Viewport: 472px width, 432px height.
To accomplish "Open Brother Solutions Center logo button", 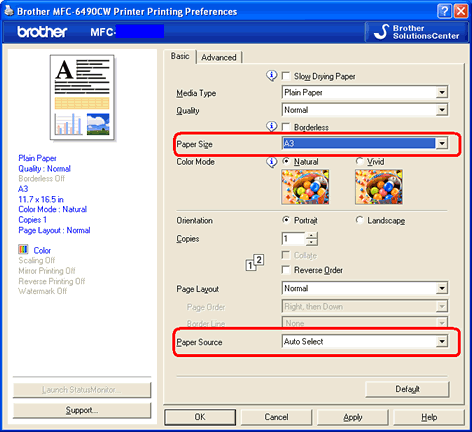I will pos(417,32).
